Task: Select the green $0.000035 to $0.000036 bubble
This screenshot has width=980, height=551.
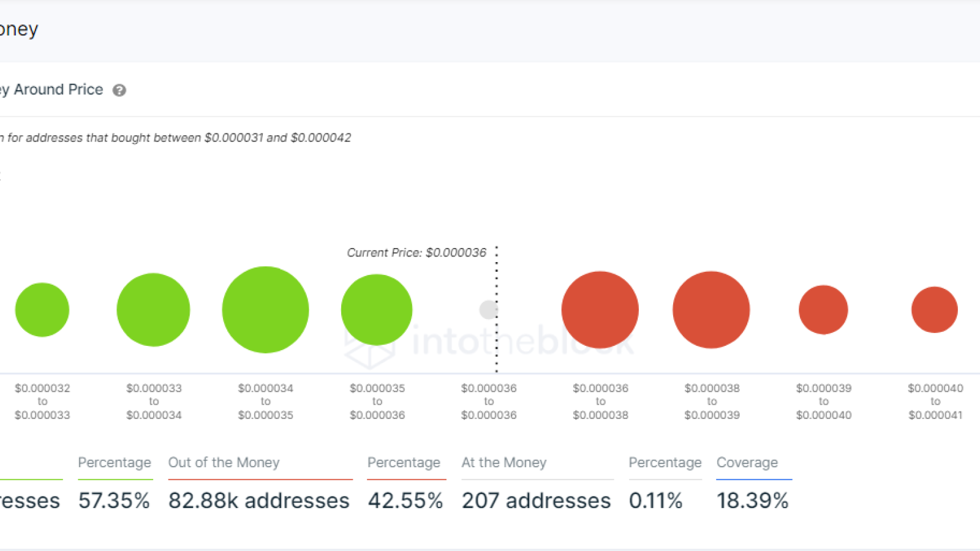Action: click(377, 310)
